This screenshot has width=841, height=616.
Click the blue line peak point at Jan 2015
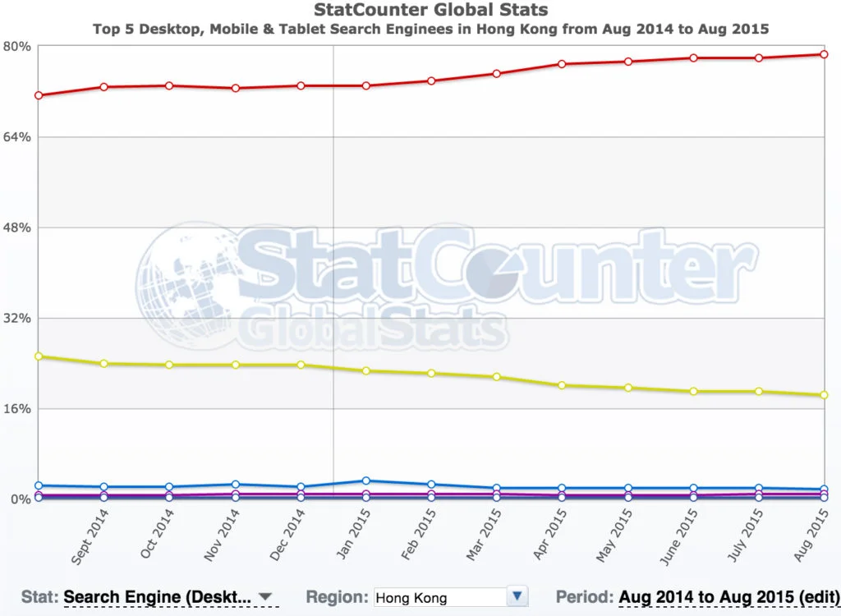click(x=366, y=480)
